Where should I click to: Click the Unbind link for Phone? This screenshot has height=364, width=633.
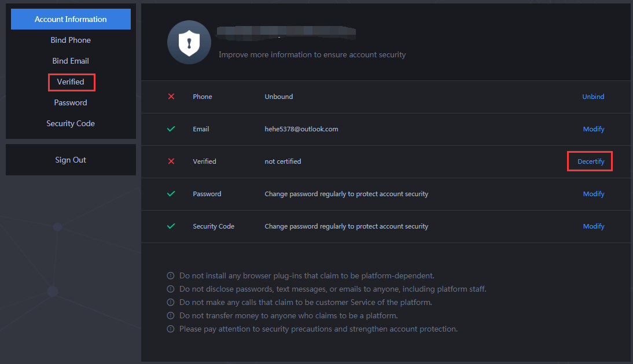pos(593,97)
